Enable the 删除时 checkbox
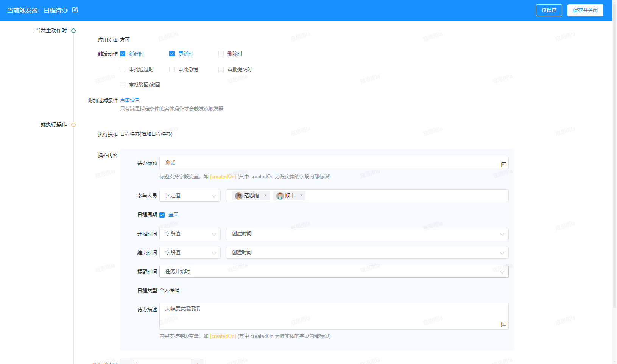 tap(221, 54)
